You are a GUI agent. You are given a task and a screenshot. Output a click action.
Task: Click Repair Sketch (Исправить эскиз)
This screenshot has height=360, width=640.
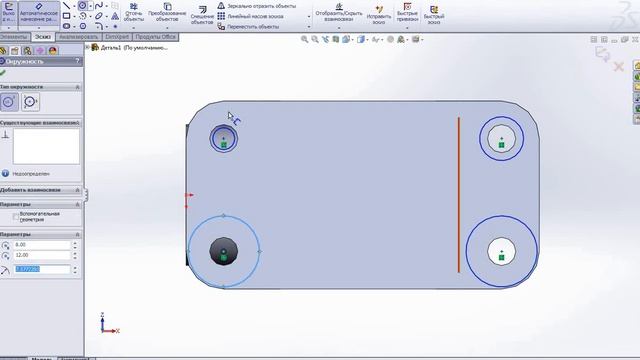(379, 15)
